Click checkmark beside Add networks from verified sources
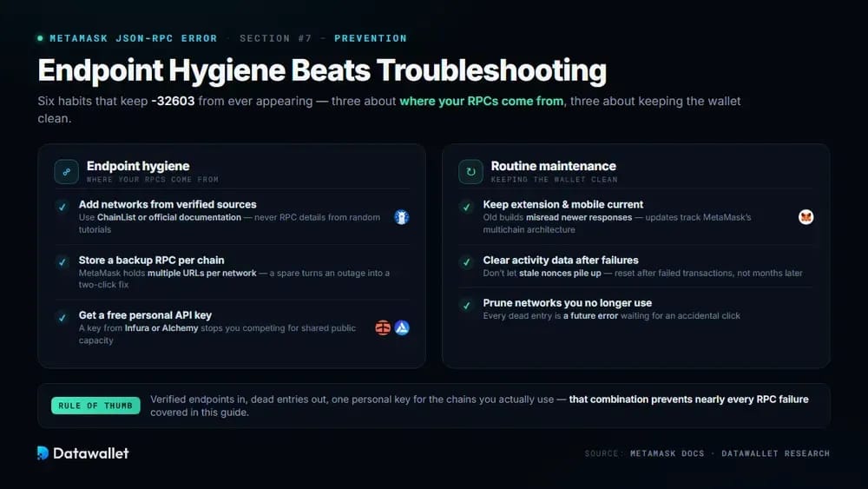868x489 pixels. (x=62, y=207)
